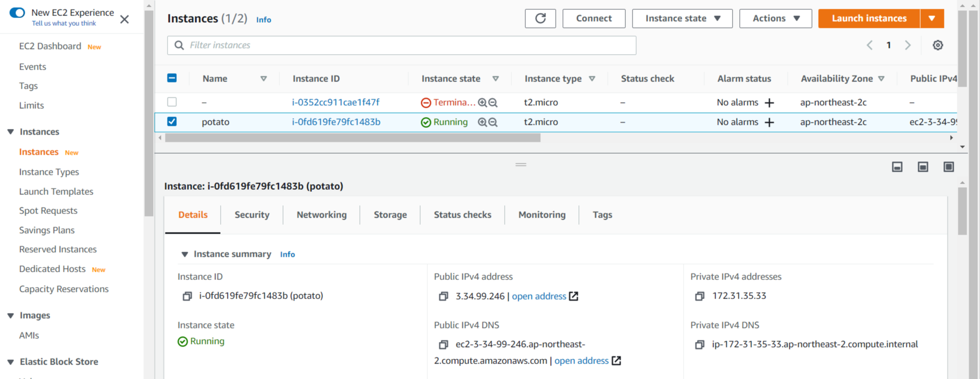This screenshot has height=379, width=980.
Task: Select the Details tab
Action: [x=193, y=215]
